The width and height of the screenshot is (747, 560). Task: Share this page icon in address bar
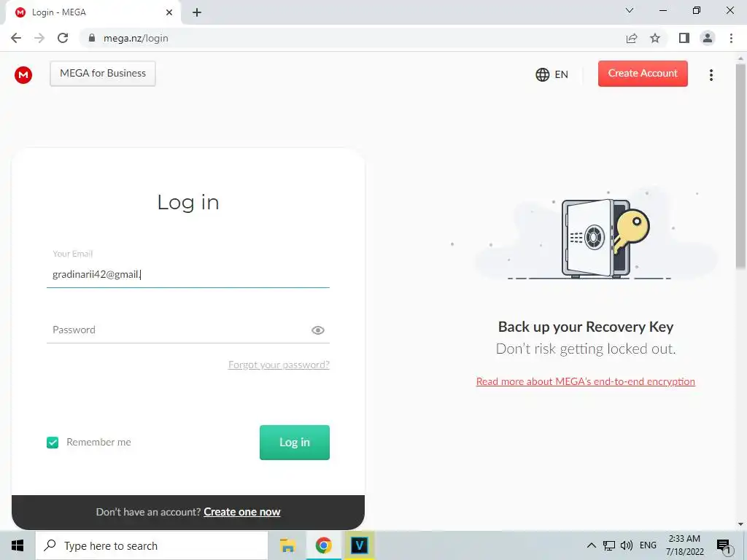[632, 38]
